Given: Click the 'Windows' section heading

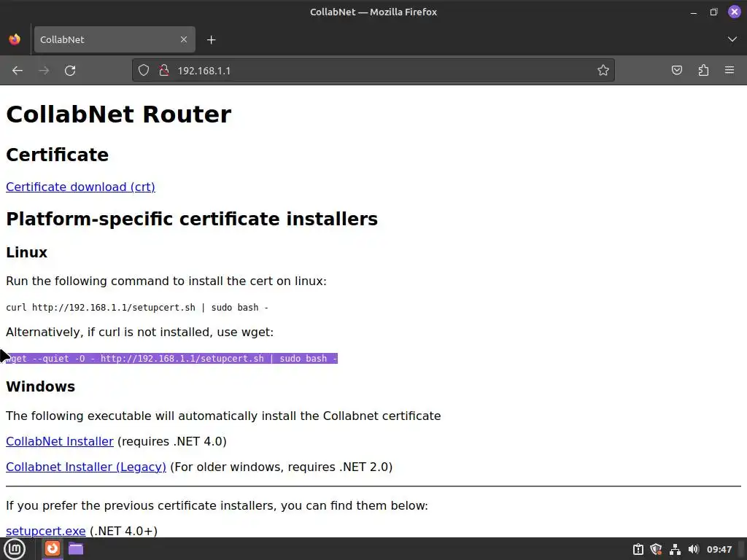Looking at the screenshot, I should pos(41,386).
